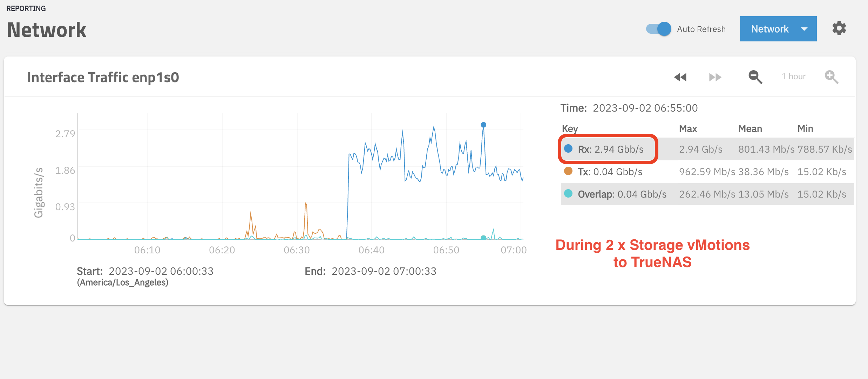Zoom out the chart timeframe

(x=755, y=77)
